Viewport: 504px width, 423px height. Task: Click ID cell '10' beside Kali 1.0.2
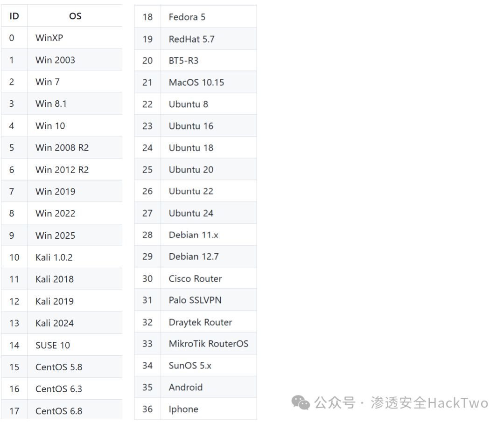(x=14, y=257)
